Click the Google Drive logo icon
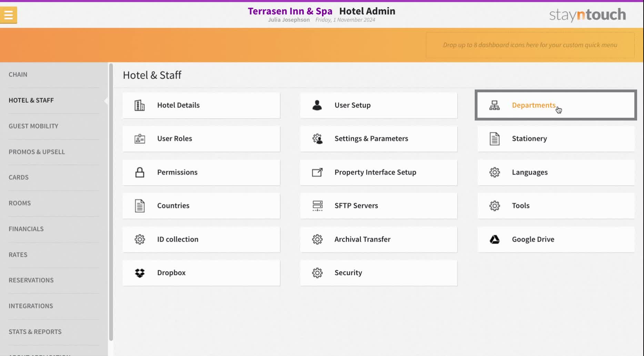 pos(494,239)
